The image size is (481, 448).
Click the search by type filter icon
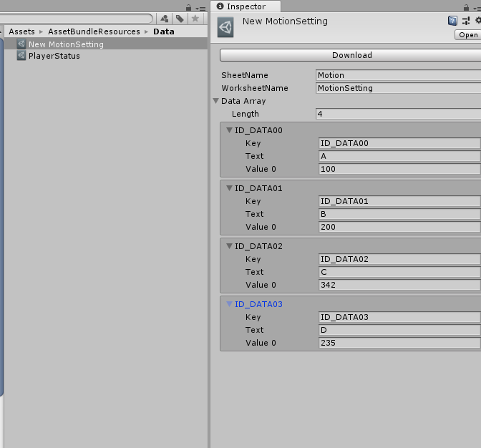165,19
